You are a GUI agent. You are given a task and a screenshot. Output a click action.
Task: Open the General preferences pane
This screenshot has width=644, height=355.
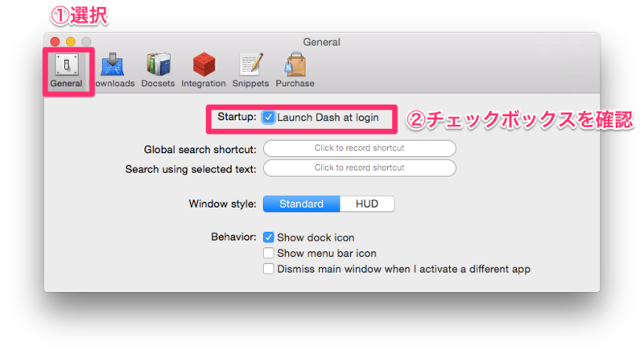67,70
